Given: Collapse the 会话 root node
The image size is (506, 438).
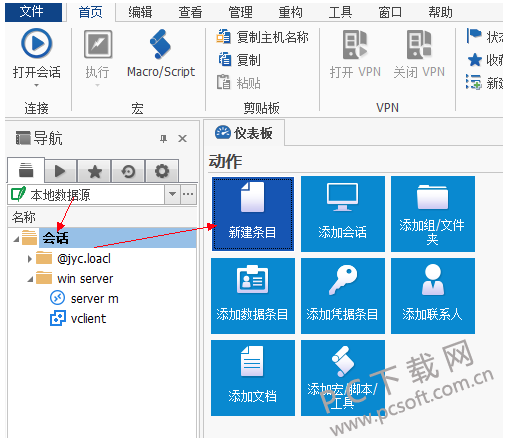Looking at the screenshot, I should [16, 239].
